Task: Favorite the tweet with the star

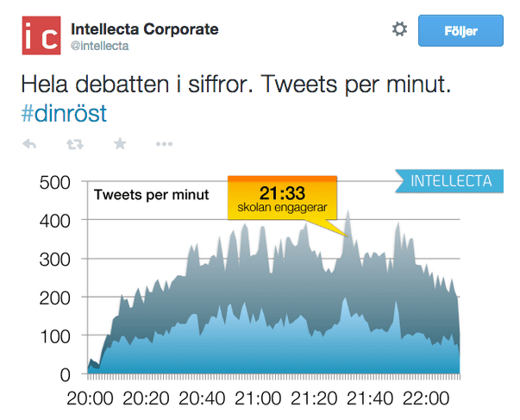Action: click(120, 144)
